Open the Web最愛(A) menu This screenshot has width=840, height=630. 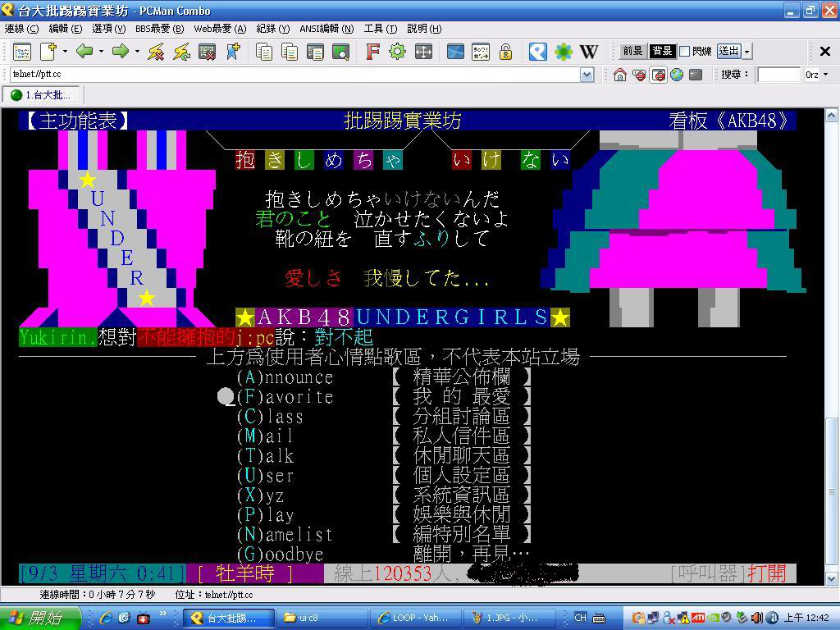(220, 29)
